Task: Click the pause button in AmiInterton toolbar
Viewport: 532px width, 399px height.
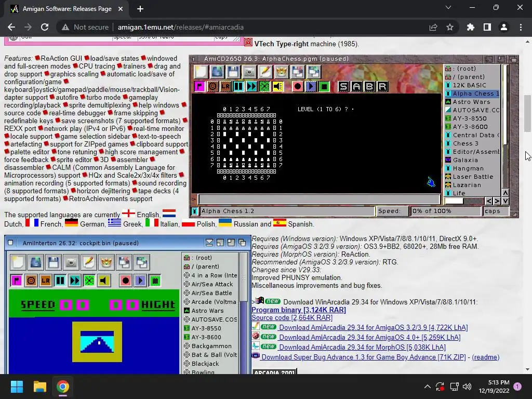Action: tap(60, 281)
